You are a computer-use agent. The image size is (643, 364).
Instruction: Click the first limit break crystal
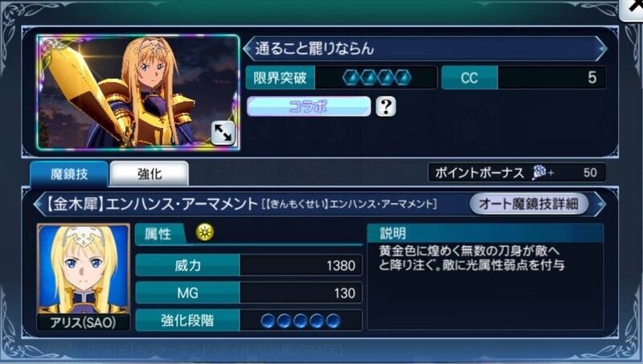tap(351, 77)
